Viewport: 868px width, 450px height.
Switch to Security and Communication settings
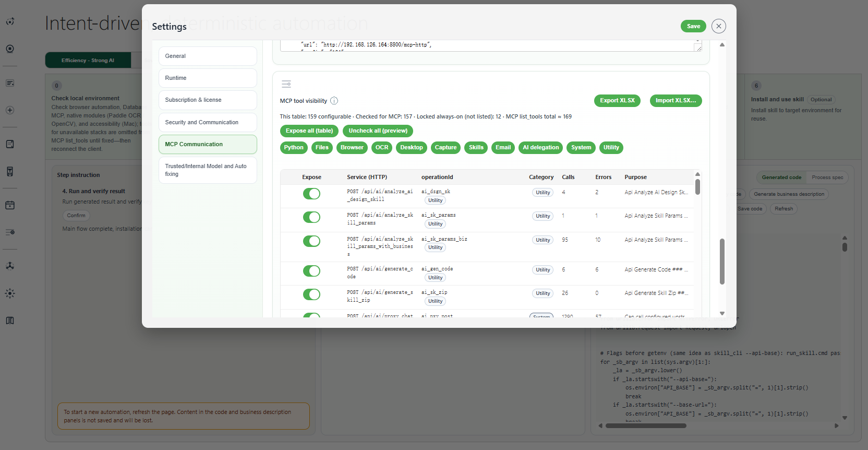(x=208, y=122)
